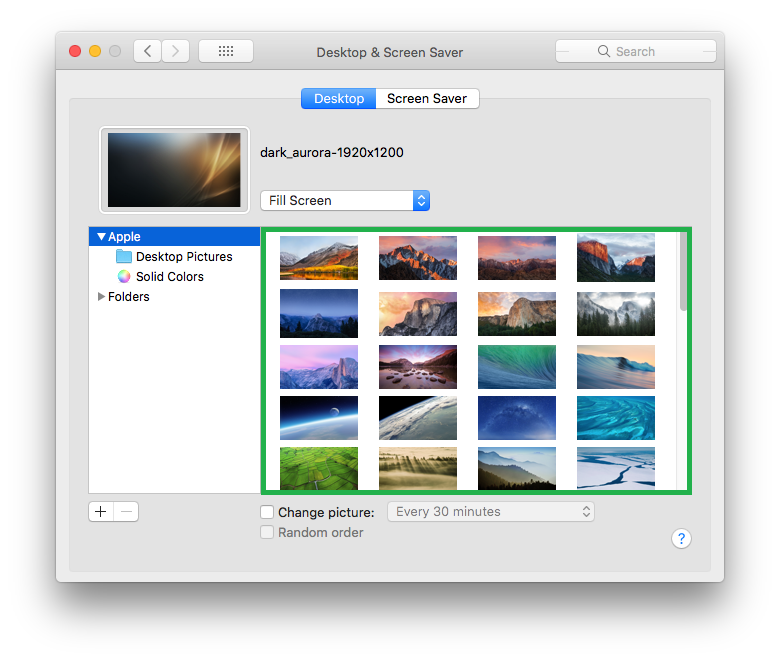Select the Solid Colors color wheel icon
The width and height of the screenshot is (780, 662).
tap(124, 277)
